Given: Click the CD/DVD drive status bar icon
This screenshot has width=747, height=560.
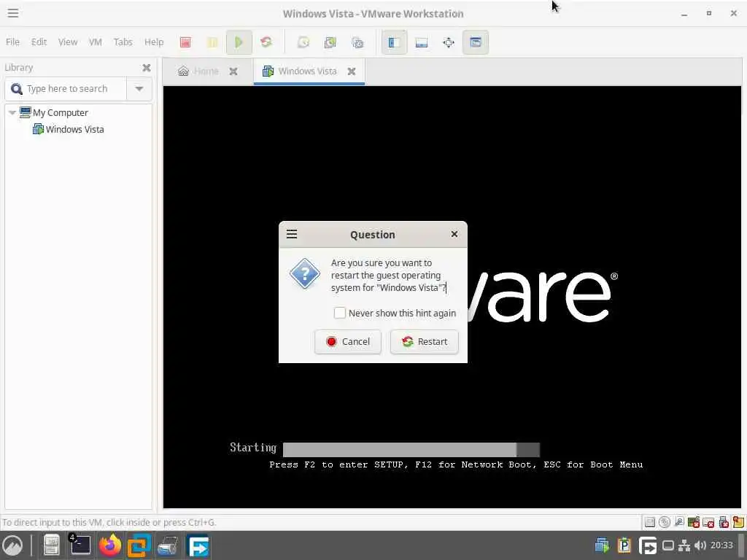Looking at the screenshot, I should pyautogui.click(x=664, y=522).
